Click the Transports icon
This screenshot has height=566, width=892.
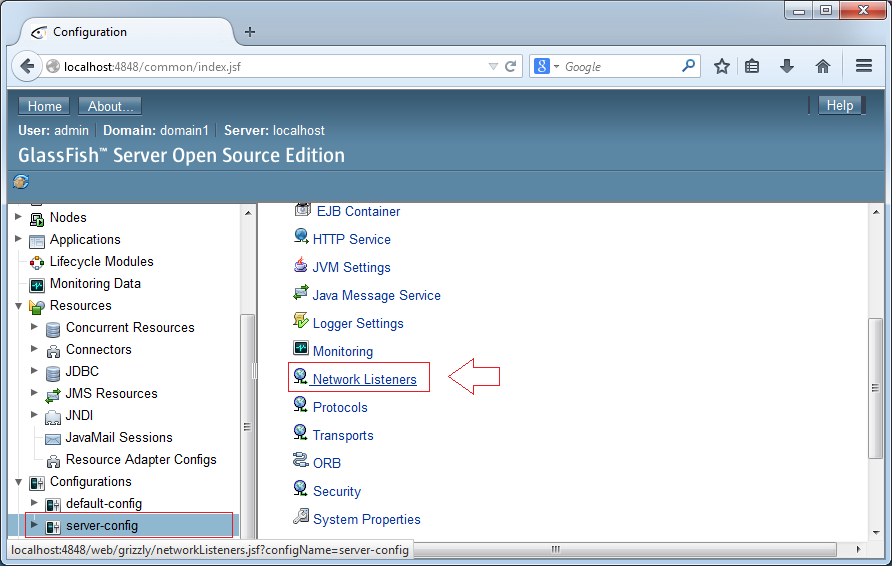(300, 432)
